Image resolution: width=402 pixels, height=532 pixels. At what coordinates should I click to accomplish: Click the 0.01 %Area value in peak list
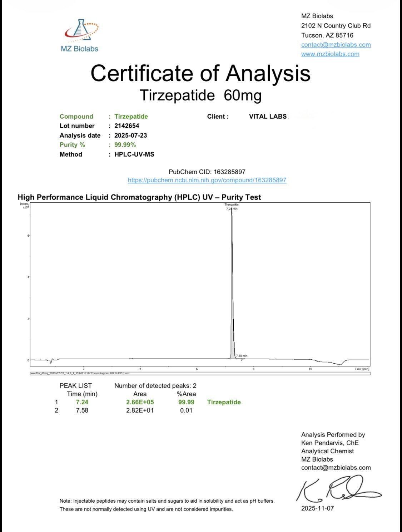click(186, 410)
